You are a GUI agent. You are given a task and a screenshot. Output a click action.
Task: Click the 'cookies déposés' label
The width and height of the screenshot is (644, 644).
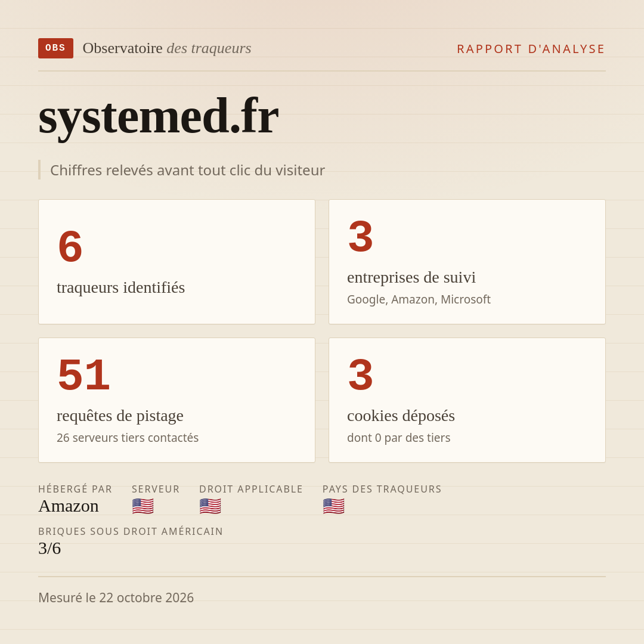click(x=401, y=416)
